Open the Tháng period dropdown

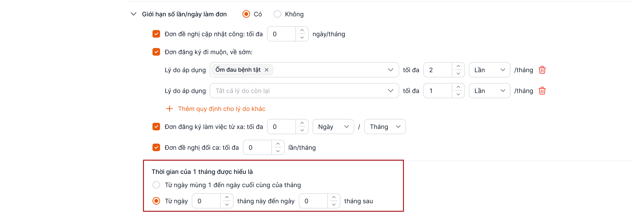385,127
